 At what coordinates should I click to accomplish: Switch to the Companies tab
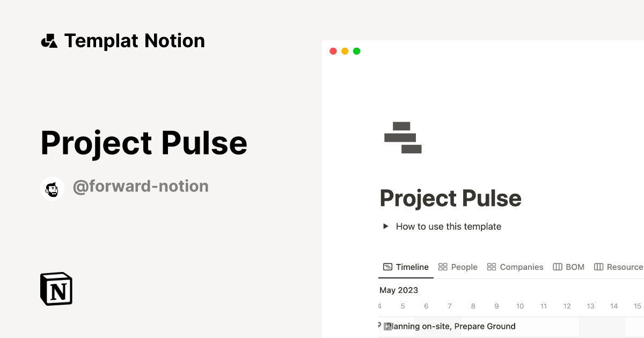(x=522, y=267)
